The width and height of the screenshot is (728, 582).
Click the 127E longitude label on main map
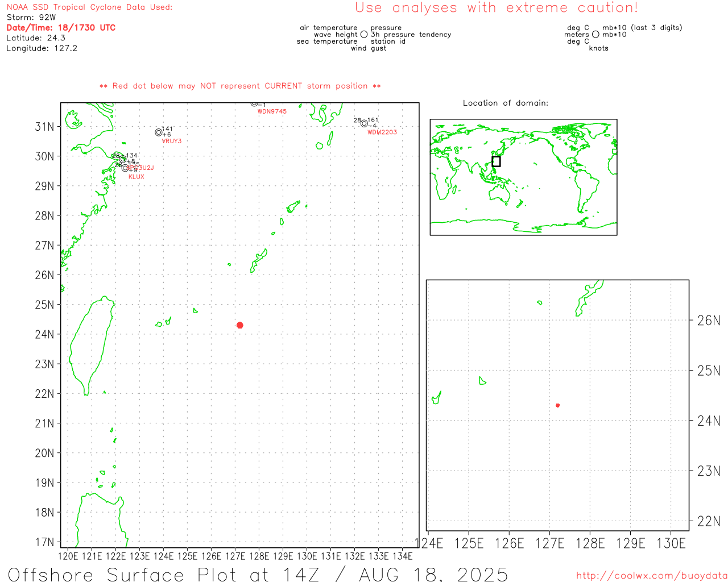tap(235, 556)
